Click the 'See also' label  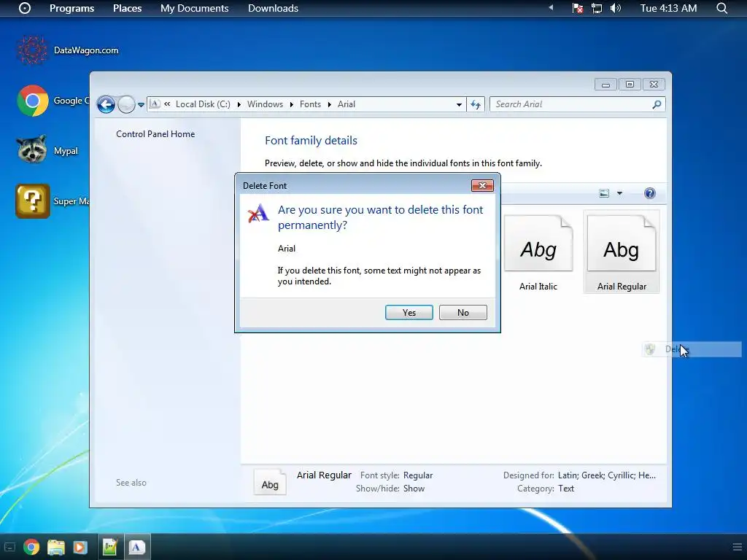[131, 483]
